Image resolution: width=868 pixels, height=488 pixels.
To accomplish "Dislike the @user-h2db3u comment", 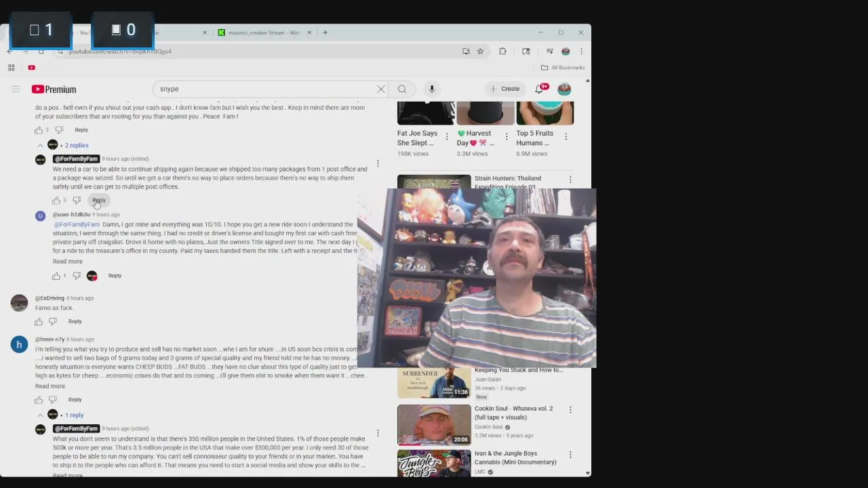I will pyautogui.click(x=77, y=276).
